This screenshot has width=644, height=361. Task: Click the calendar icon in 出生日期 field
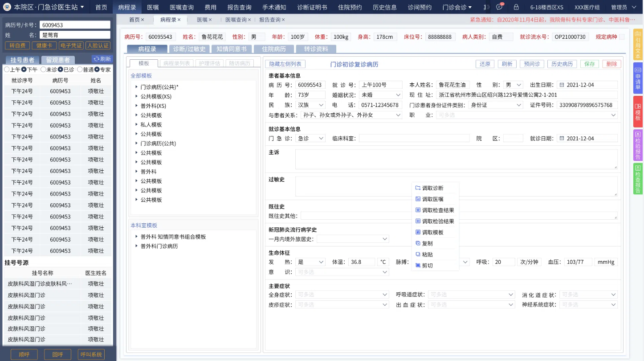(562, 85)
